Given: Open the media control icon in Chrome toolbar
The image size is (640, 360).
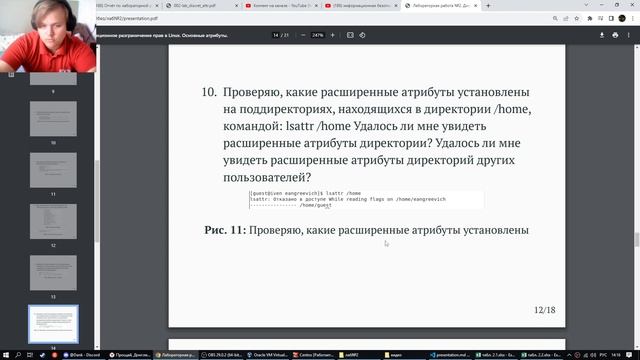Looking at the screenshot, I should [600, 18].
